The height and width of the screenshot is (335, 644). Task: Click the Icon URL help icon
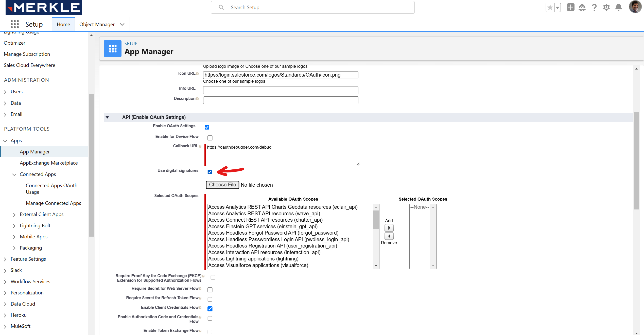pos(197,74)
